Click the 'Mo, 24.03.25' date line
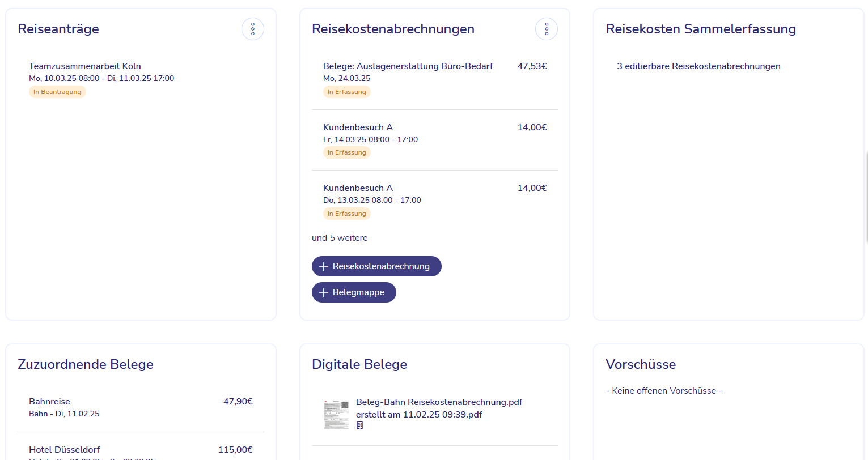The width and height of the screenshot is (868, 460). [x=347, y=79]
